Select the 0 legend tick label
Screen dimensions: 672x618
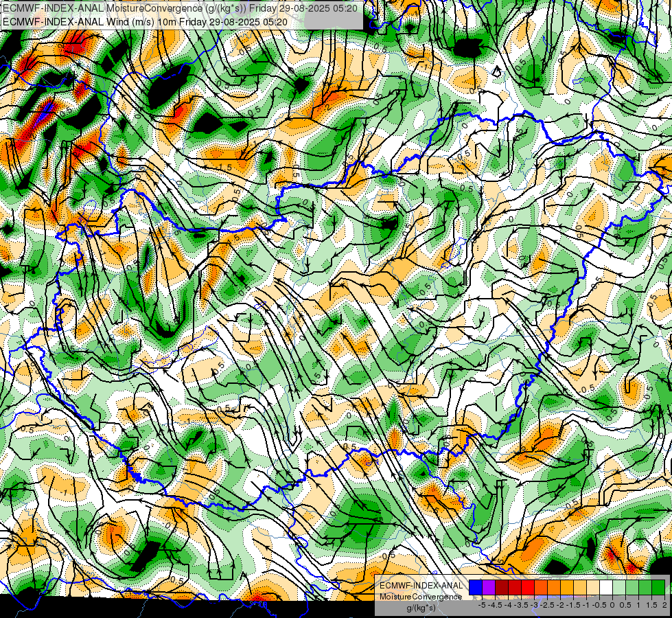click(612, 605)
